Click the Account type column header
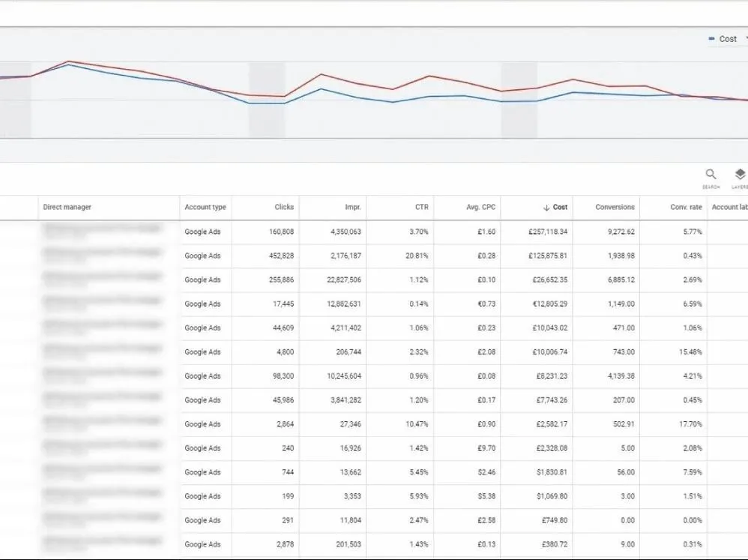748x560 pixels. pos(205,207)
